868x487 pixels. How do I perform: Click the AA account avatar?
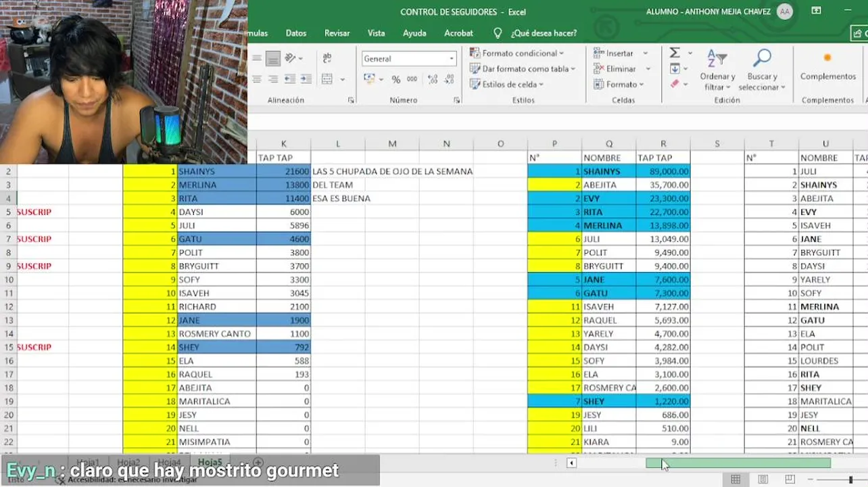pyautogui.click(x=784, y=11)
